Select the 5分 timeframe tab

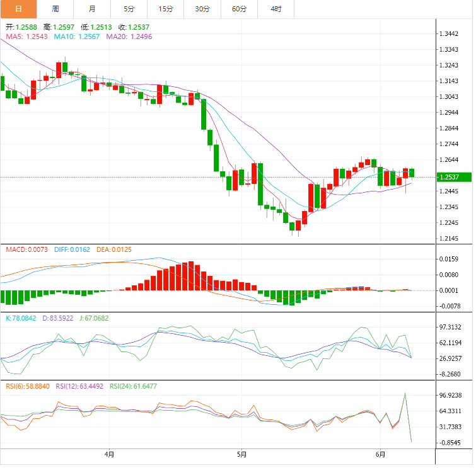pos(129,9)
